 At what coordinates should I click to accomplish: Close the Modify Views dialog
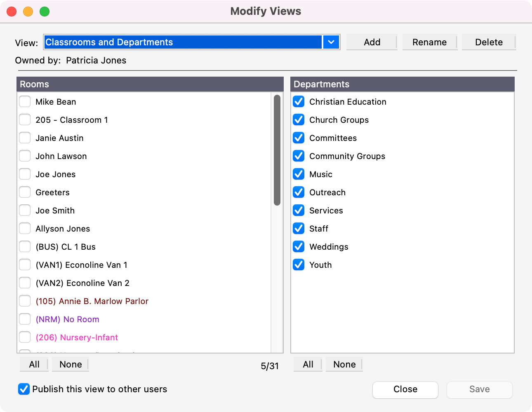(405, 390)
